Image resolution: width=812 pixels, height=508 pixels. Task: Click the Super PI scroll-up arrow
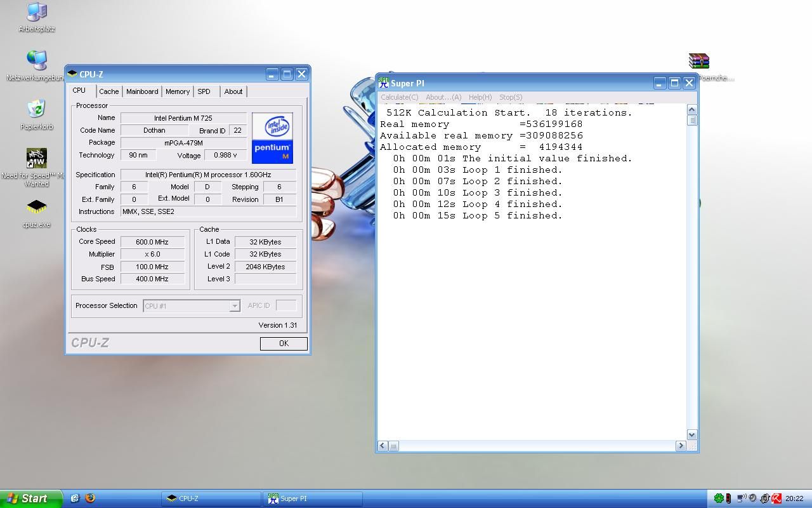(692, 110)
